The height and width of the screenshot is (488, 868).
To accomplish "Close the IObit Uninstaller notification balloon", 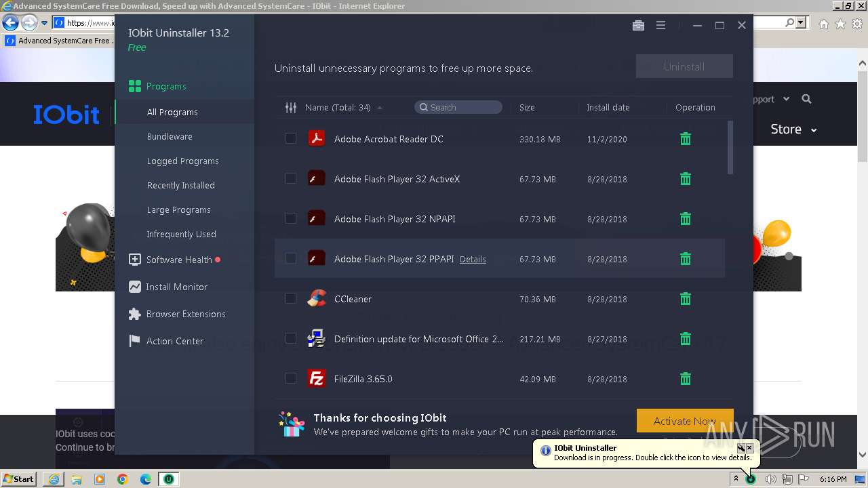I will tap(749, 448).
